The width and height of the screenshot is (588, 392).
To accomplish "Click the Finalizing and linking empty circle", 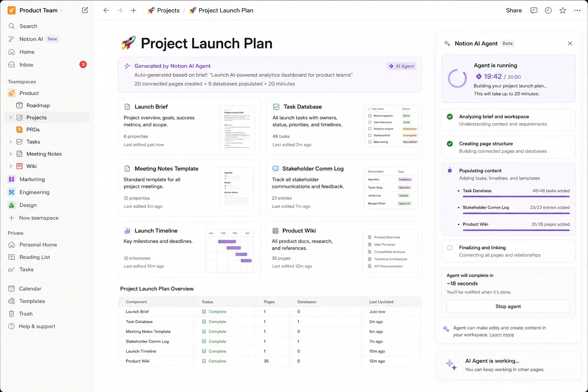I will 450,248.
